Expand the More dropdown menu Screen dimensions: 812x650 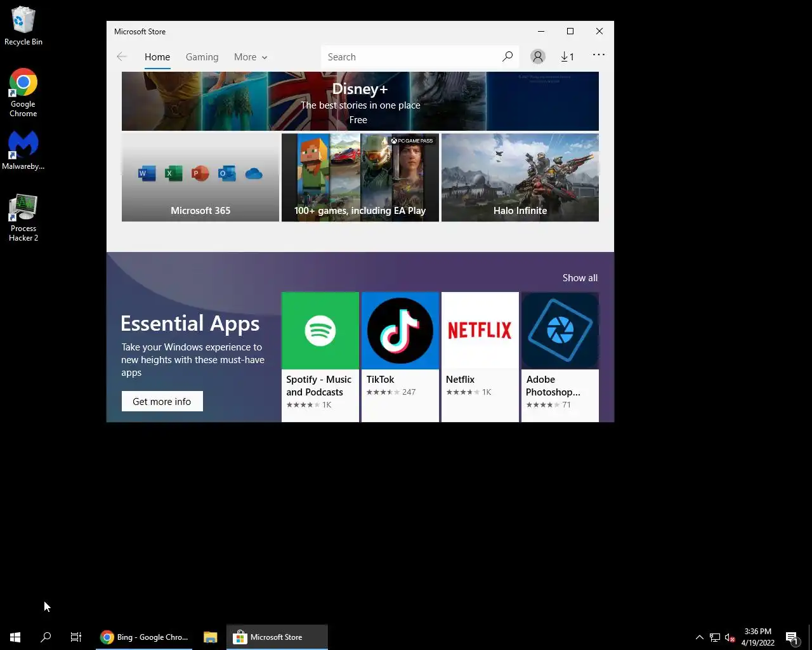click(x=251, y=56)
